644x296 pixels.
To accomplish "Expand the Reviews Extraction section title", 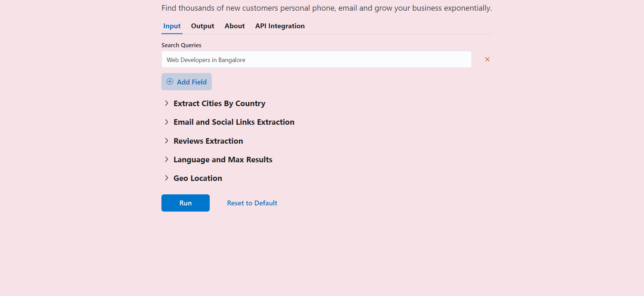I will (208, 141).
